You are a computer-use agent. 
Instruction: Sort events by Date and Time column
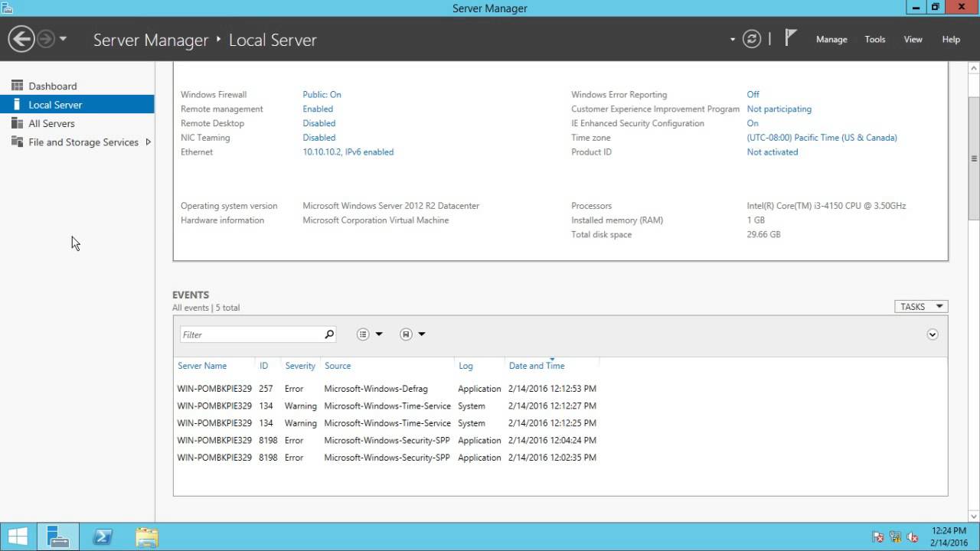pos(537,366)
